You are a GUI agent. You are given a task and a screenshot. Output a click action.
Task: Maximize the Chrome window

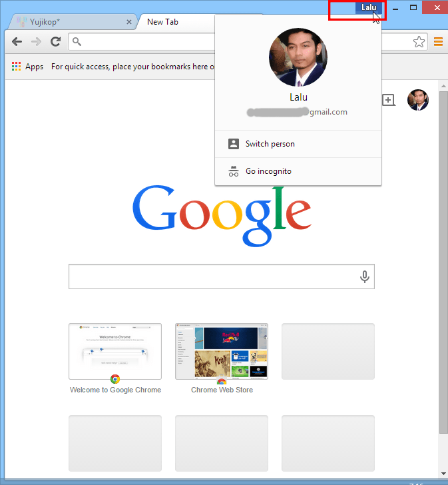coord(413,8)
